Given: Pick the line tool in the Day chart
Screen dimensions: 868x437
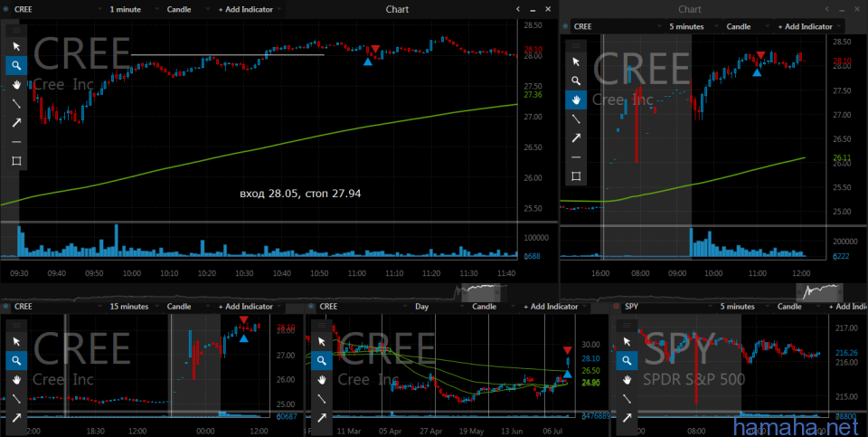Looking at the screenshot, I should pyautogui.click(x=322, y=399).
